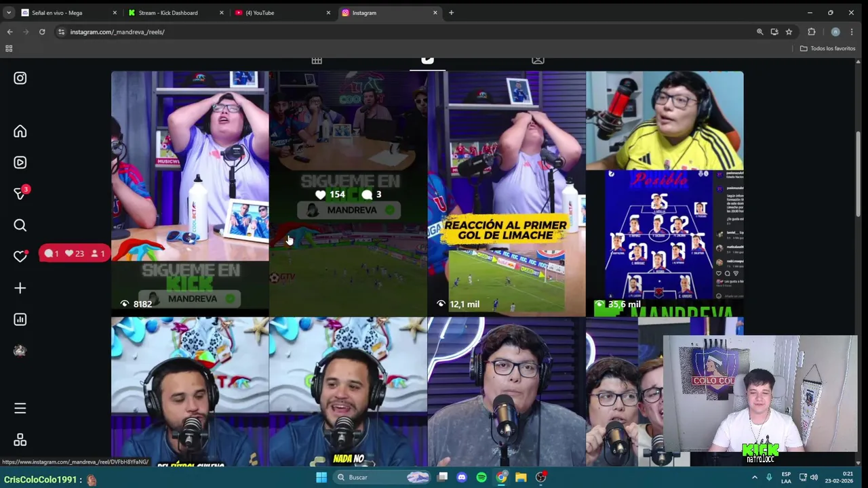Open the zoom magnifier in address bar

[x=759, y=32]
